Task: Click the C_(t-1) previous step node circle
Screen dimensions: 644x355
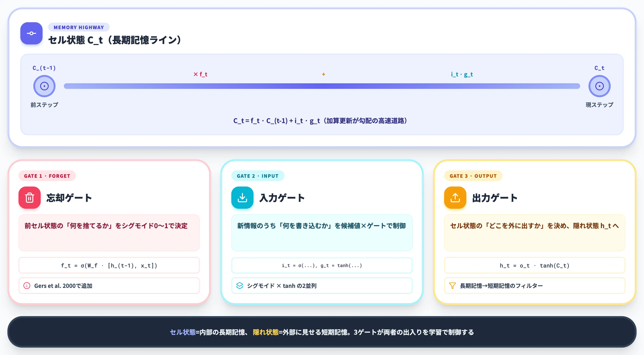Action: tap(44, 86)
